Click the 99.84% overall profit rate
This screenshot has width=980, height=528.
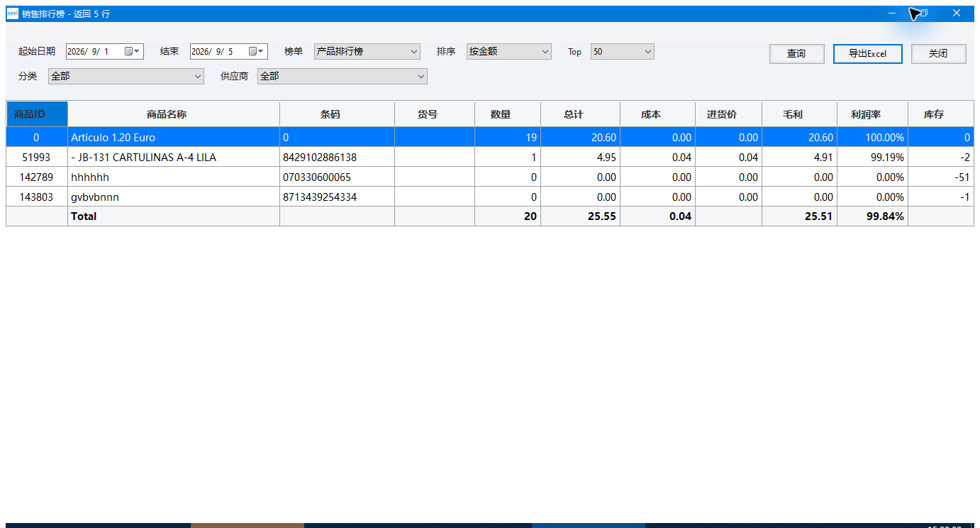point(886,216)
